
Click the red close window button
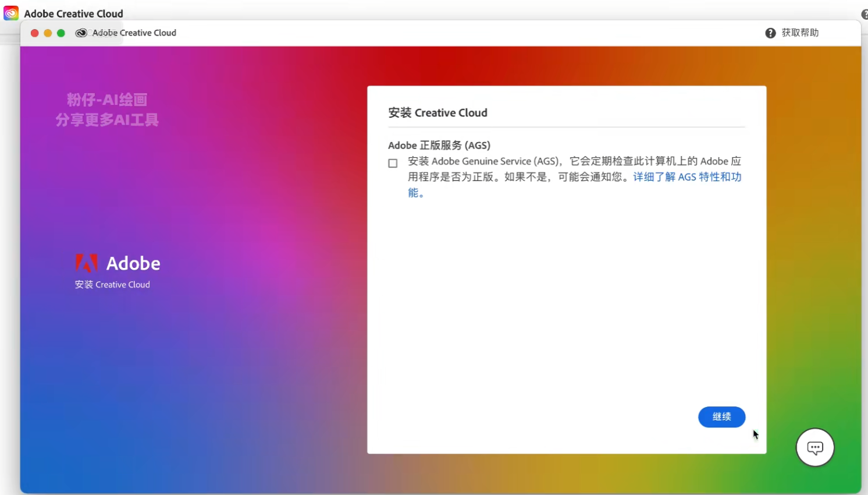[34, 33]
